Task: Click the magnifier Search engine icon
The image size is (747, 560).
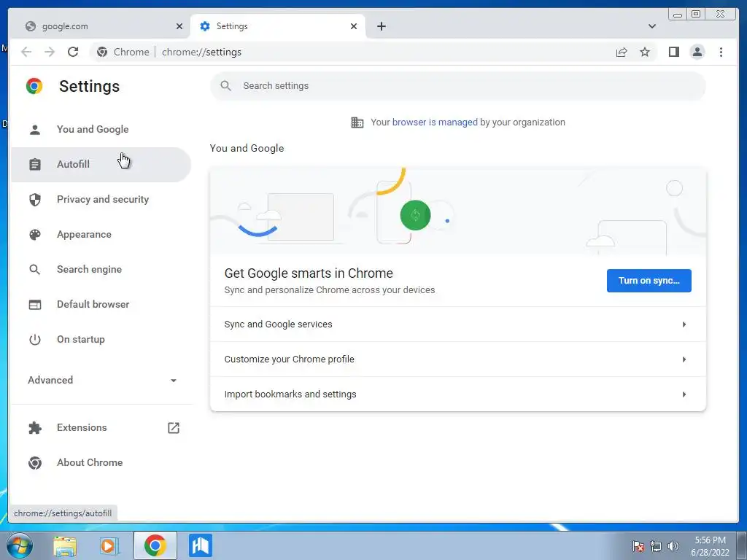Action: 35,270
